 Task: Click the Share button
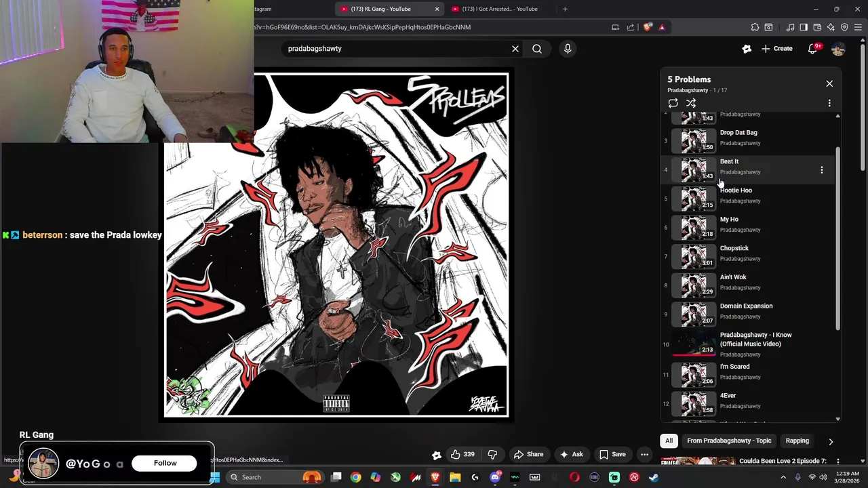pyautogui.click(x=528, y=454)
